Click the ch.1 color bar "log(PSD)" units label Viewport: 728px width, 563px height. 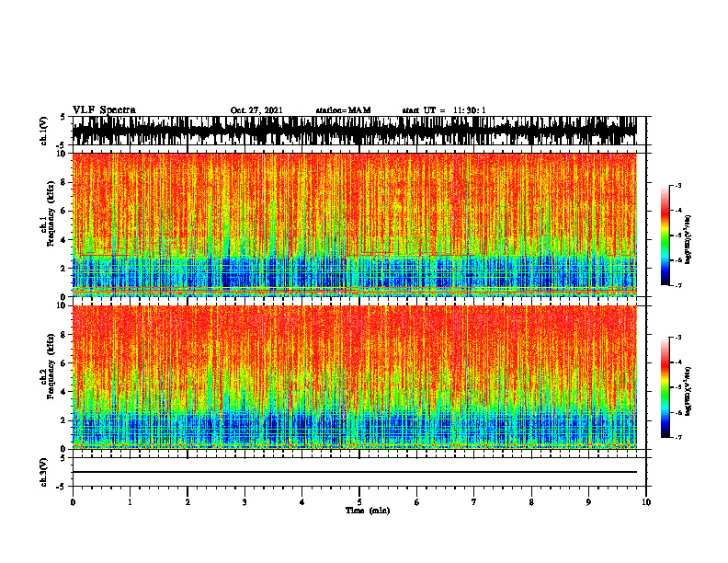pos(688,240)
